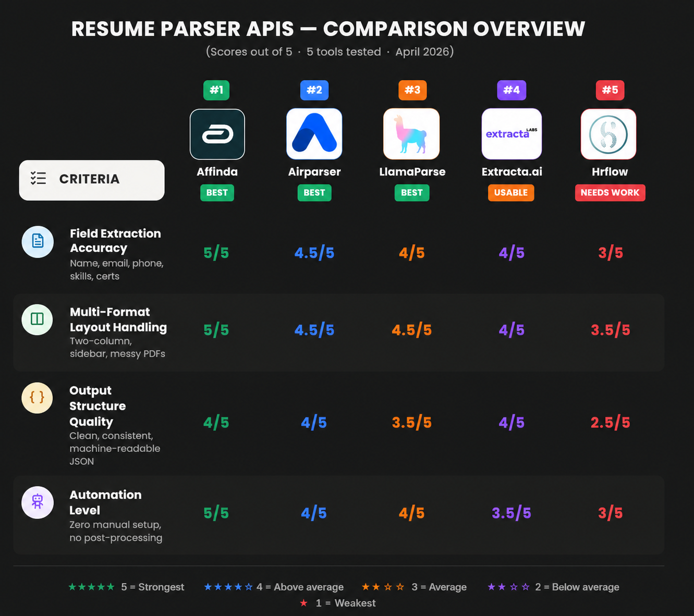
Task: Open the Extracta Labs logo tile
Action: 512,134
